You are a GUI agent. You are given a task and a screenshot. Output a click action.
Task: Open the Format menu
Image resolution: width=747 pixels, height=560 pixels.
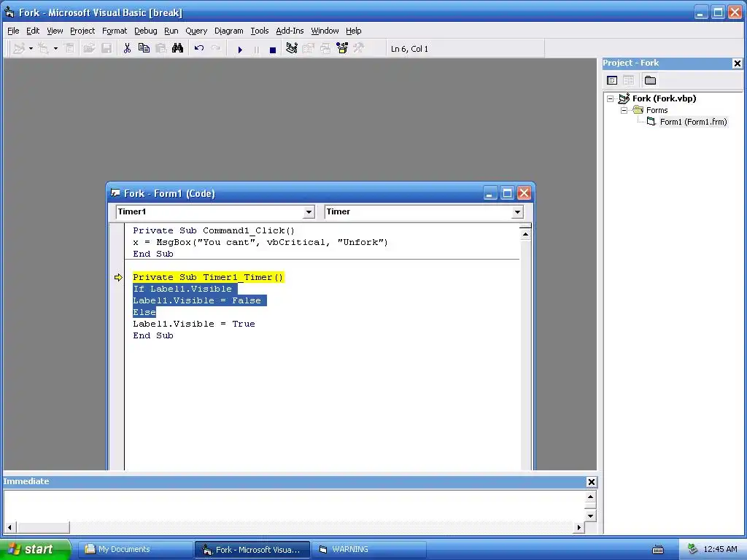coord(115,31)
